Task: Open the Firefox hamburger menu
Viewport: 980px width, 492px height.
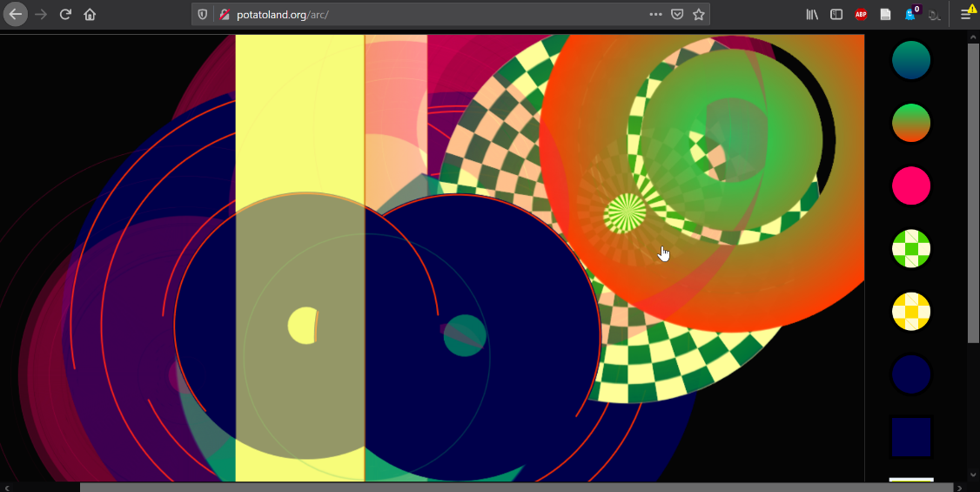Action: point(965,14)
